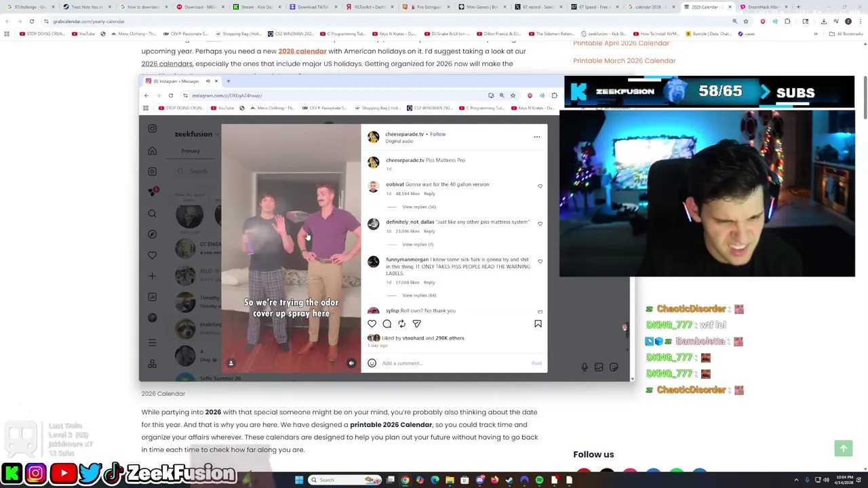868x488 pixels.
Task: Open the profile avatar in the Instagram sidebar
Action: point(152,318)
